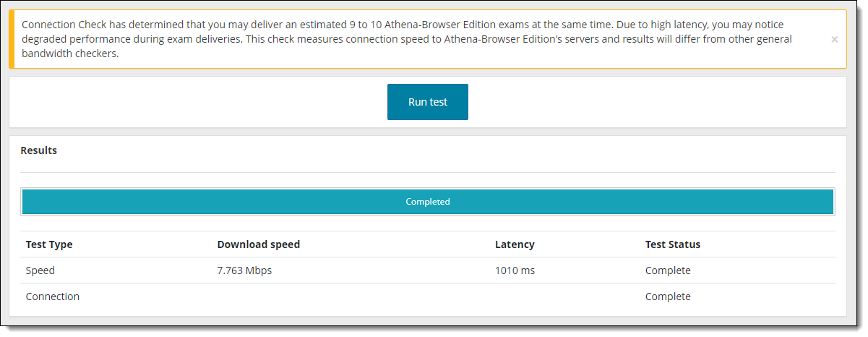Viewport: 868px width, 337px height.
Task: Click the Test Type column header
Action: [x=49, y=244]
